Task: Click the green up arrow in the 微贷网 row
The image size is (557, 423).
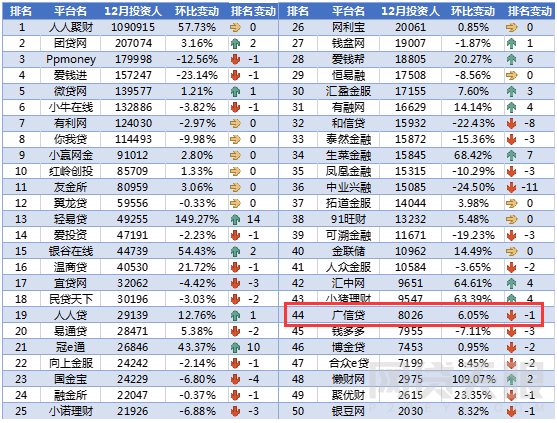Action: (235, 91)
